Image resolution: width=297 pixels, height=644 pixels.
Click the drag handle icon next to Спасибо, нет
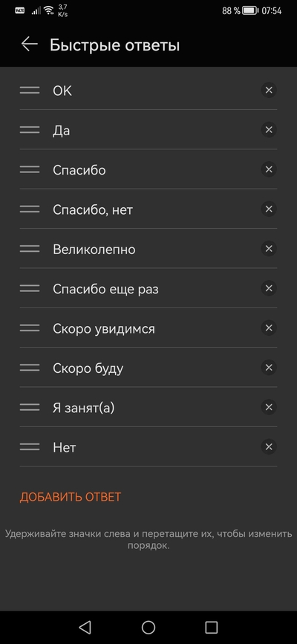30,209
